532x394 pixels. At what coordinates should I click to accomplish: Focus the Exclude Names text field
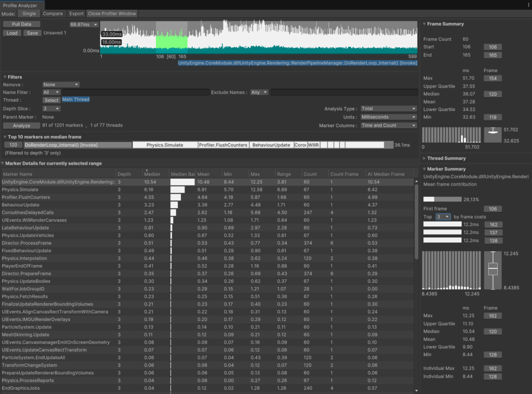[x=344, y=92]
